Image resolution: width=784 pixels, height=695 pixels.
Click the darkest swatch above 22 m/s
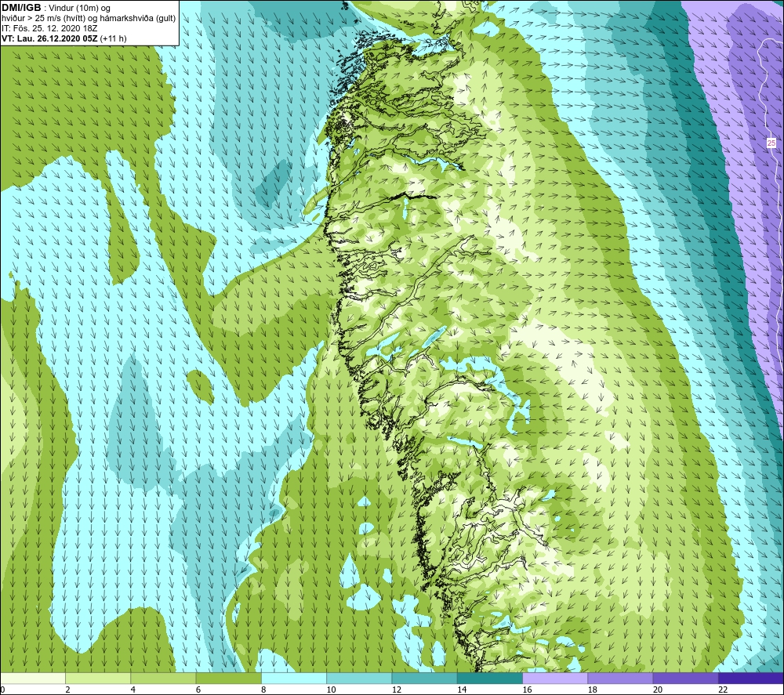pyautogui.click(x=750, y=678)
